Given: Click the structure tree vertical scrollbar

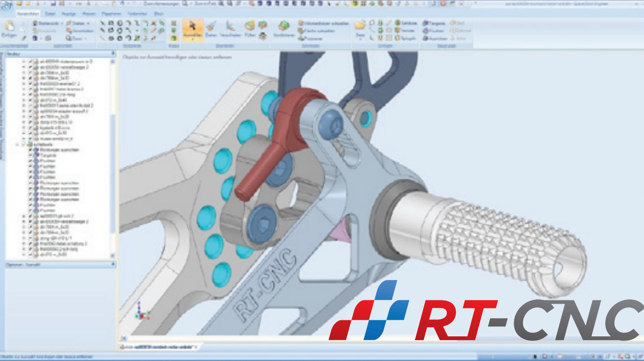Looking at the screenshot, I should 113,142.
